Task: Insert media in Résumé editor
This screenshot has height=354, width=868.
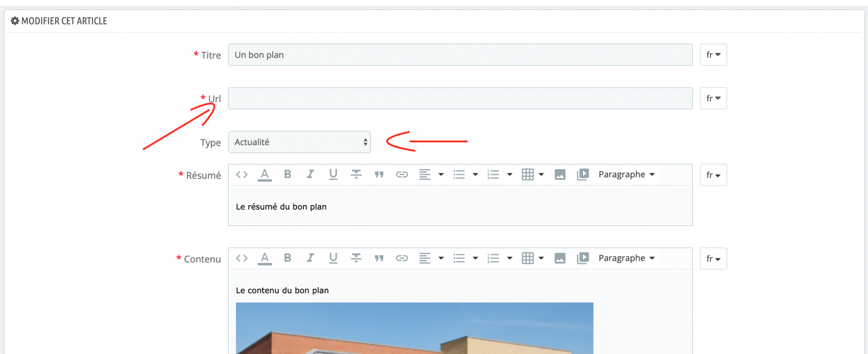Action: (583, 175)
